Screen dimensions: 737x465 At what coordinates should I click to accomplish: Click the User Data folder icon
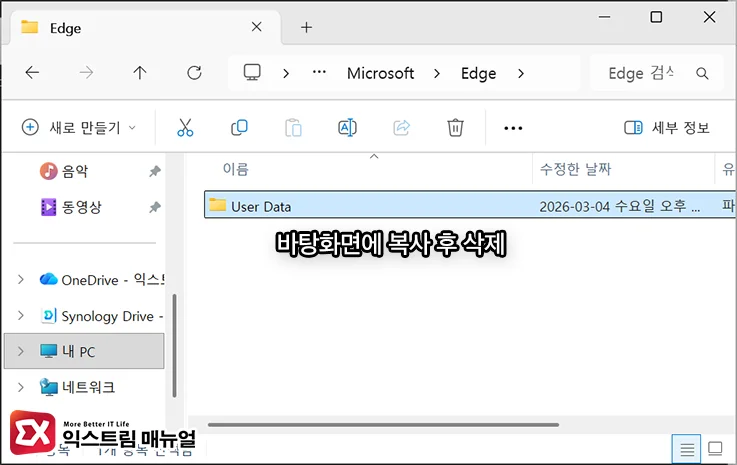click(218, 205)
